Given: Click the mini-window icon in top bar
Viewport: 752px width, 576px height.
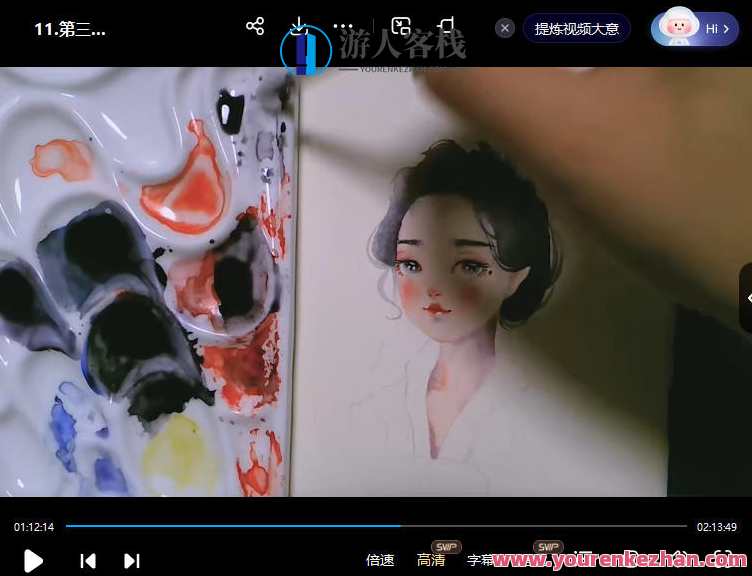Looking at the screenshot, I should pyautogui.click(x=446, y=27).
